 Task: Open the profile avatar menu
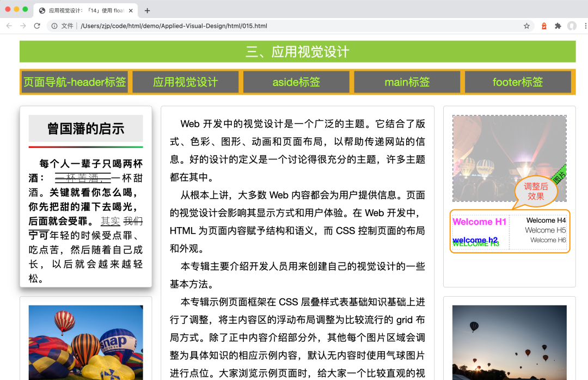click(572, 26)
